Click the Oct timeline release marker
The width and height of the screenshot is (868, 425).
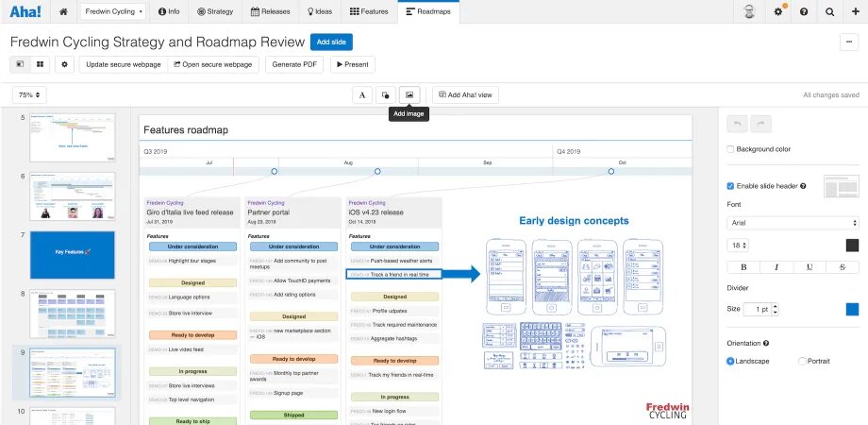(x=611, y=171)
